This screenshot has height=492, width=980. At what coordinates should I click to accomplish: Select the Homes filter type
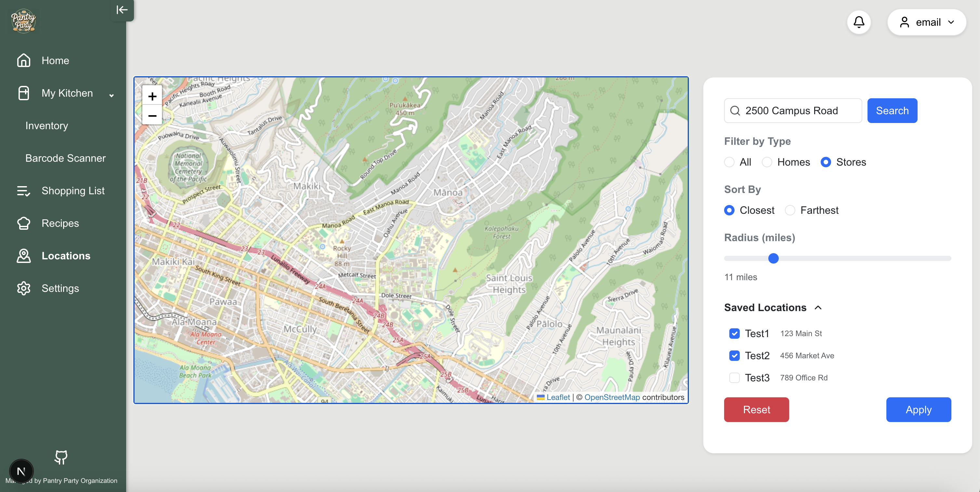767,162
